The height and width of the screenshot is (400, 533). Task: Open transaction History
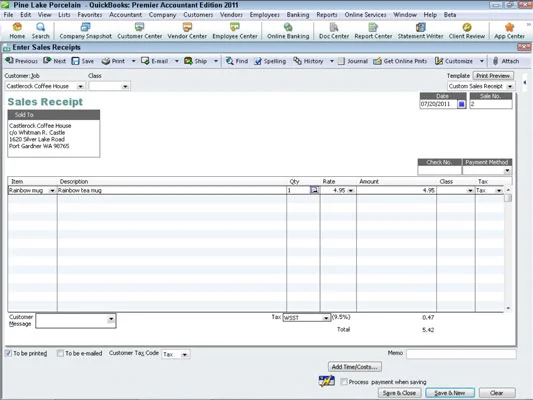pyautogui.click(x=308, y=61)
